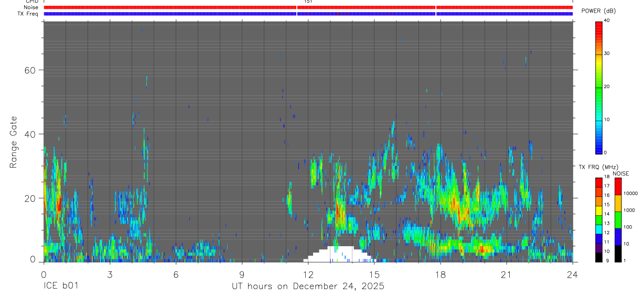
Task: Pick the green 13–14 MHz TX FRQ swatch
Action: 598,220
